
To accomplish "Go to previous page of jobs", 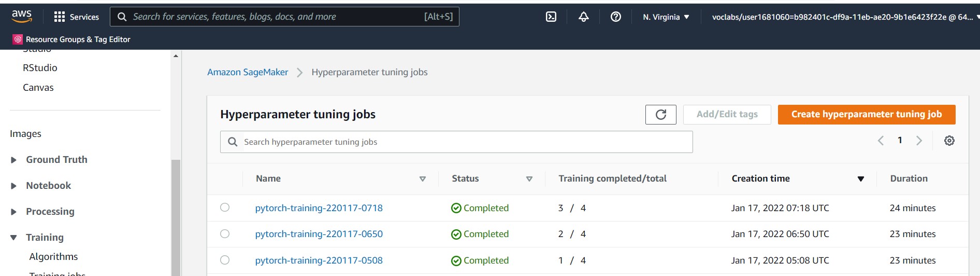I will (881, 141).
